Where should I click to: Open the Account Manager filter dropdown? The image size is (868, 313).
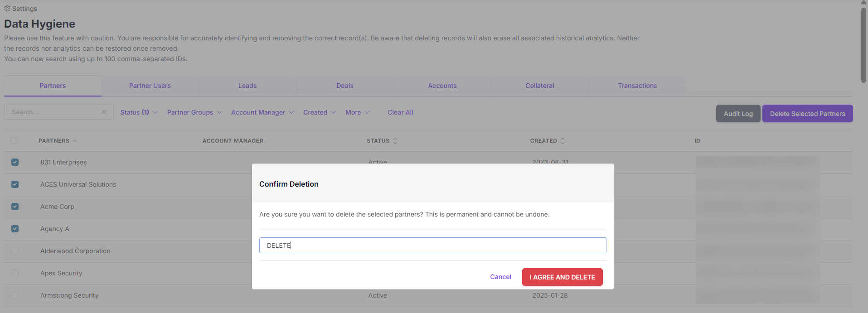262,112
